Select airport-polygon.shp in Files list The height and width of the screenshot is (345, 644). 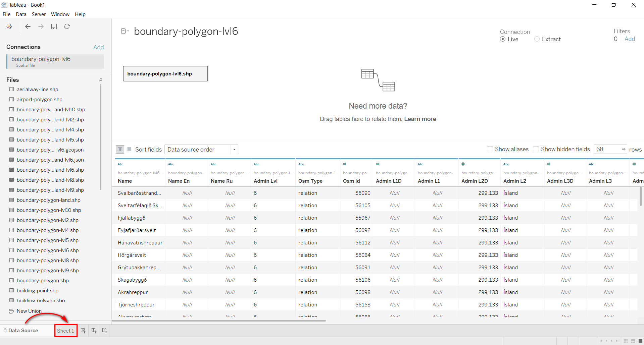coord(40,100)
